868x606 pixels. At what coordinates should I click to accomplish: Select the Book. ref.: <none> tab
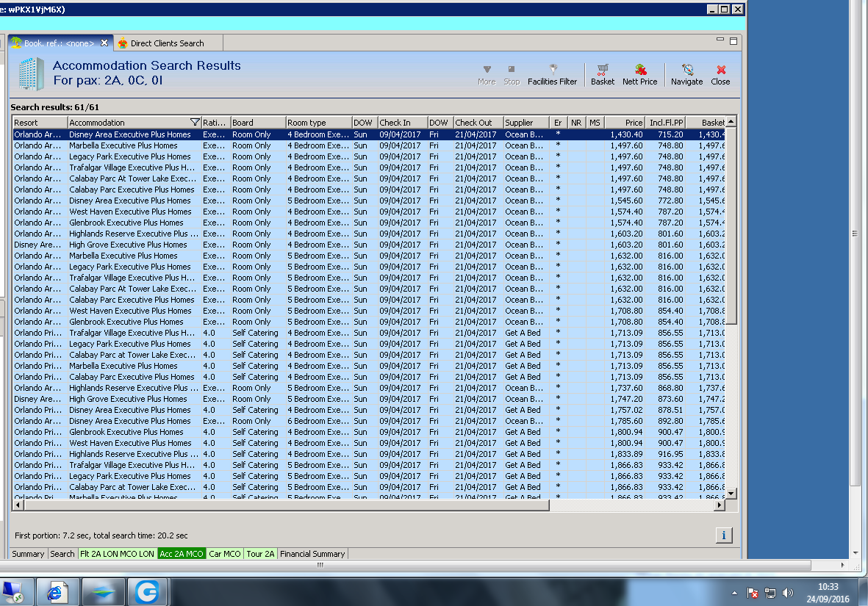pyautogui.click(x=60, y=43)
